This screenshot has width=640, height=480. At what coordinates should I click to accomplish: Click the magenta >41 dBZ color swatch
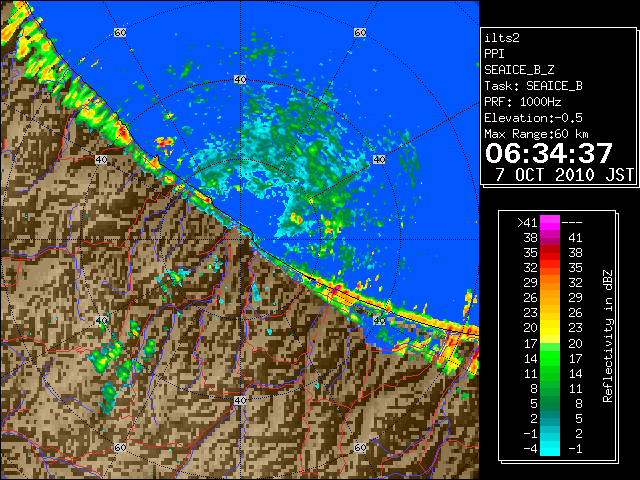click(x=550, y=222)
